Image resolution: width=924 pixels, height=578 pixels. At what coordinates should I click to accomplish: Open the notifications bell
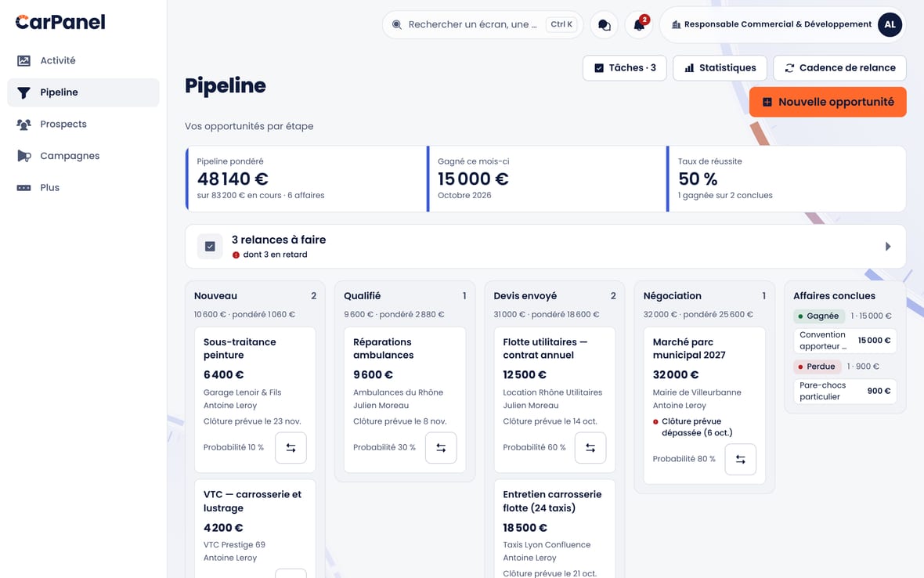(x=639, y=25)
